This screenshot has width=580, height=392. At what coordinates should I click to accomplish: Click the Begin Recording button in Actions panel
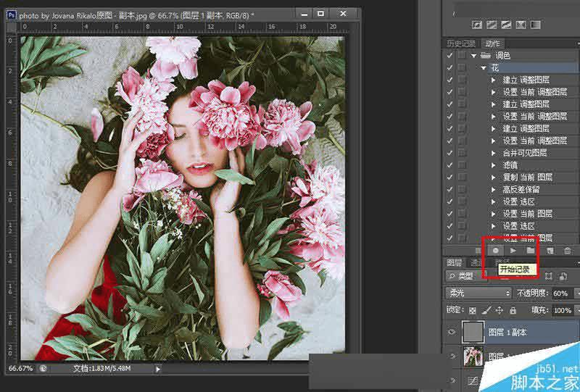[x=496, y=251]
